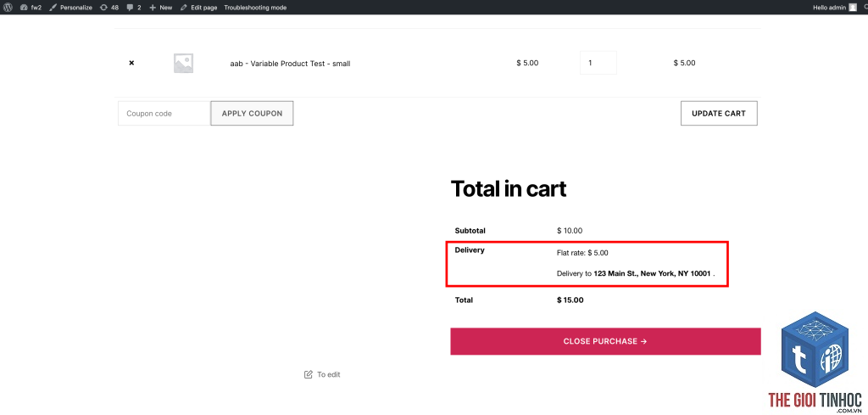Click the Apply Coupon button
868x415 pixels.
coord(252,114)
